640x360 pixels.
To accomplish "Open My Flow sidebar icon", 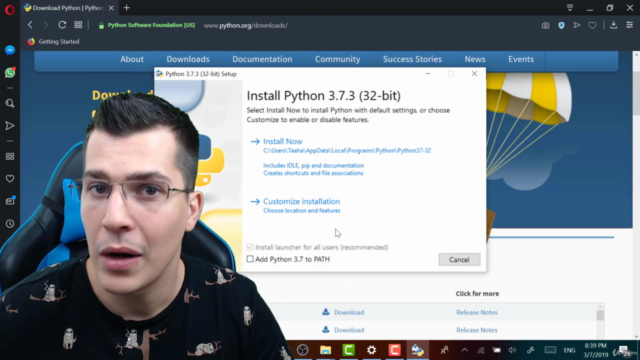I will click(x=10, y=126).
